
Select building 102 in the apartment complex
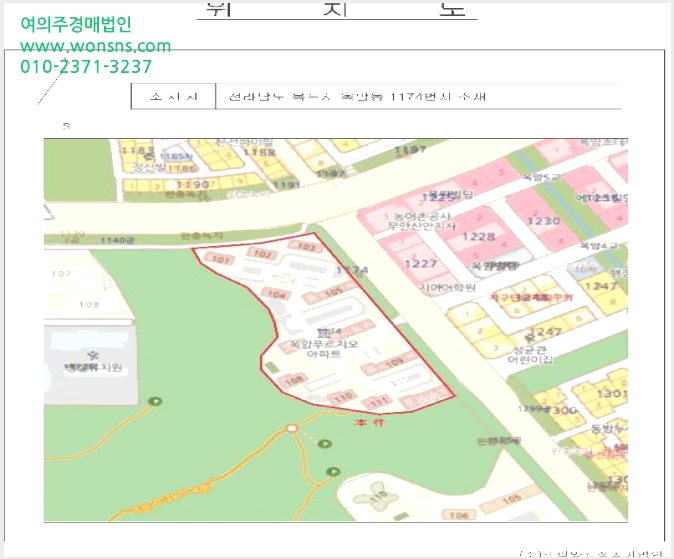[262, 254]
